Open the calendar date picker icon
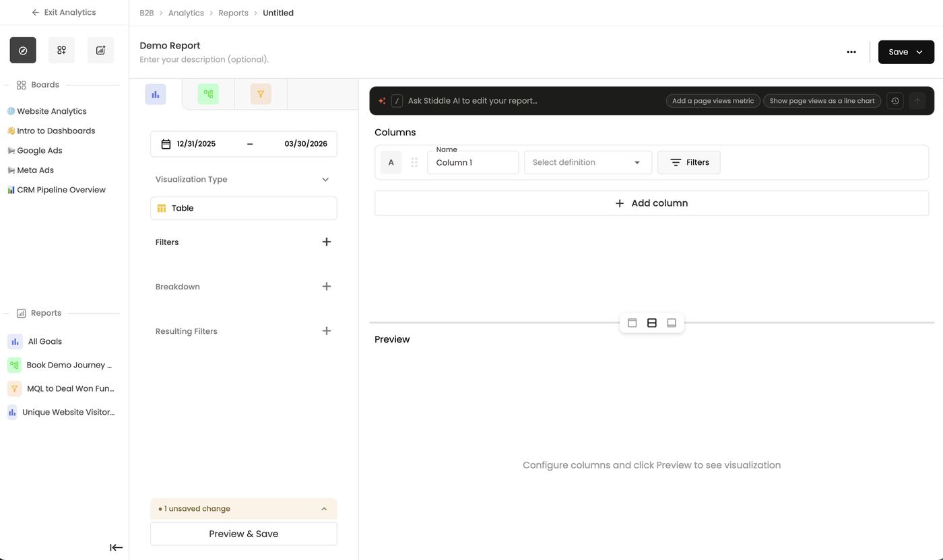 click(x=166, y=144)
